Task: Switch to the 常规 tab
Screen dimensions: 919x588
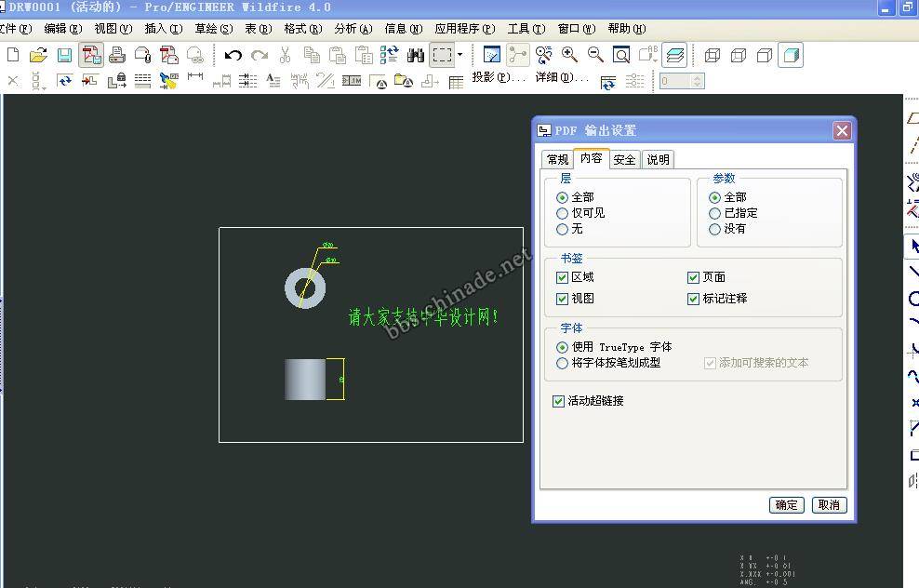Action: pos(557,159)
